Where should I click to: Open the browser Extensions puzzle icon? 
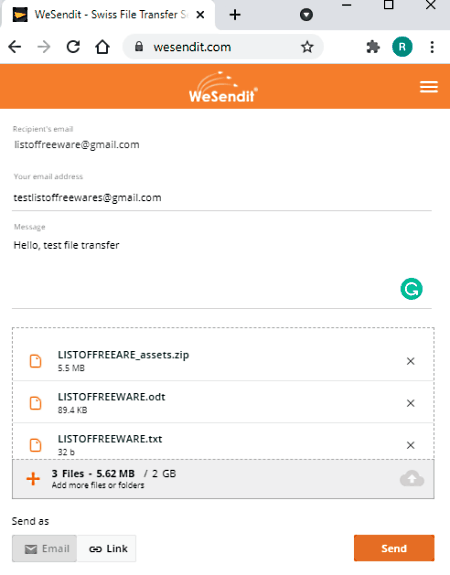pos(373,47)
